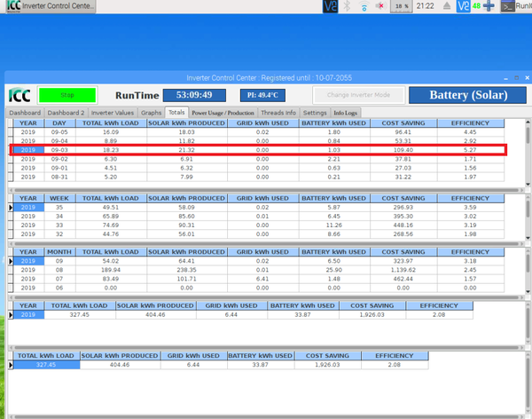Open the Settings tab

point(315,114)
